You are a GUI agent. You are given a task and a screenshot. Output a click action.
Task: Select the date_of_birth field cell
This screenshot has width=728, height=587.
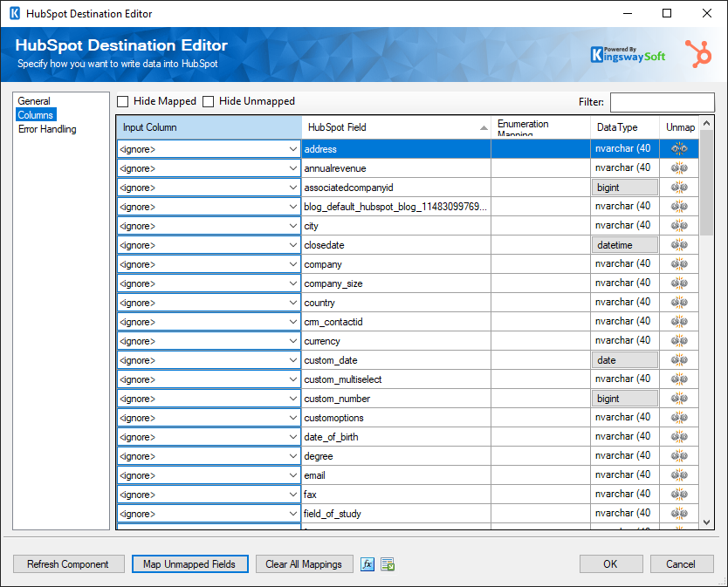[396, 437]
